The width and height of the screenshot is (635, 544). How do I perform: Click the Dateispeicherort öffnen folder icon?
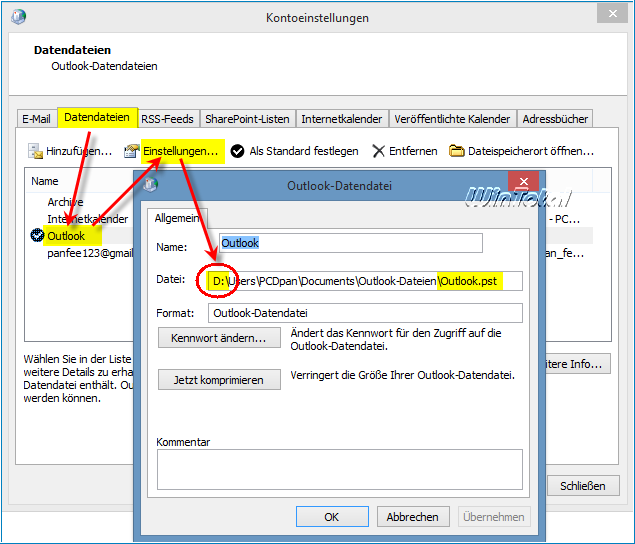(x=456, y=151)
